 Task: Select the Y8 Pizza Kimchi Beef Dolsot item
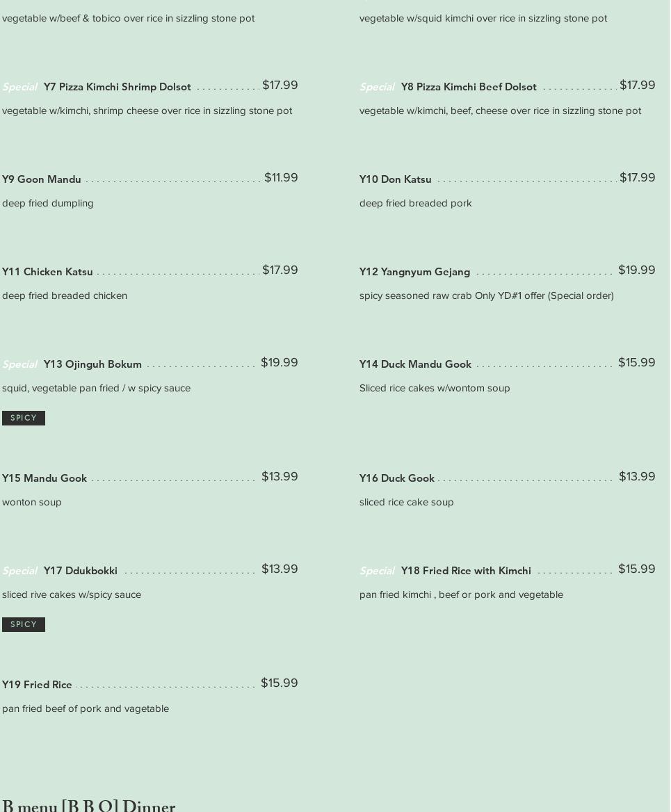coord(469,87)
